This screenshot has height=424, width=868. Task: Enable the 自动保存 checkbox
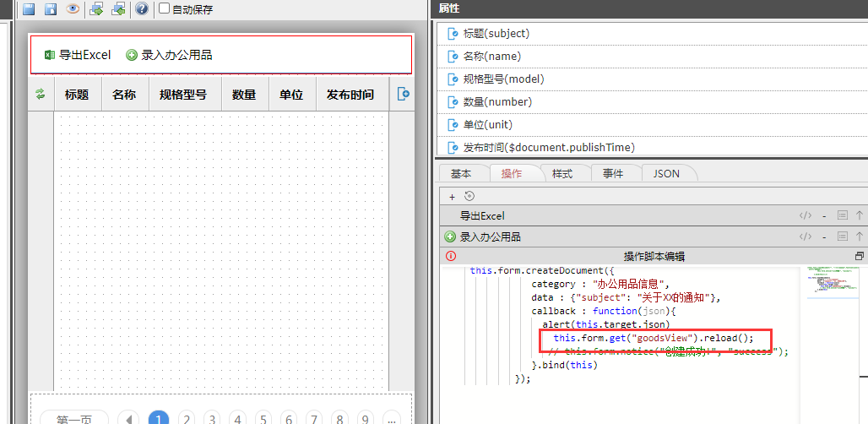click(x=164, y=8)
